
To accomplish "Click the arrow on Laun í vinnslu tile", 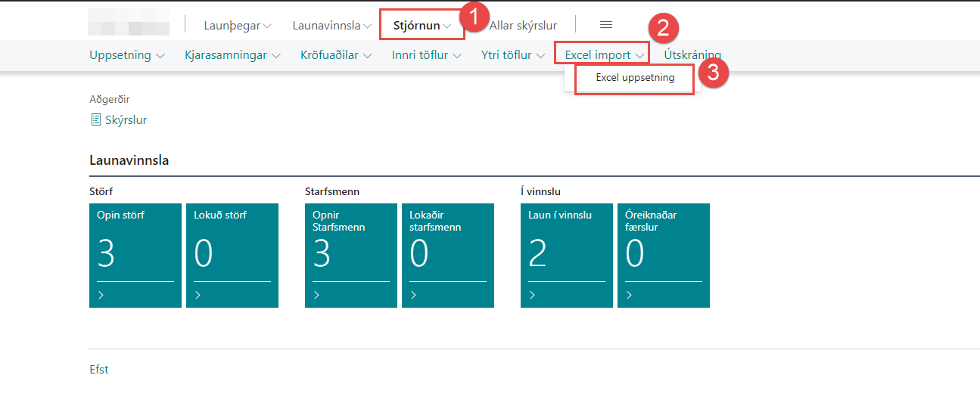I will (532, 295).
